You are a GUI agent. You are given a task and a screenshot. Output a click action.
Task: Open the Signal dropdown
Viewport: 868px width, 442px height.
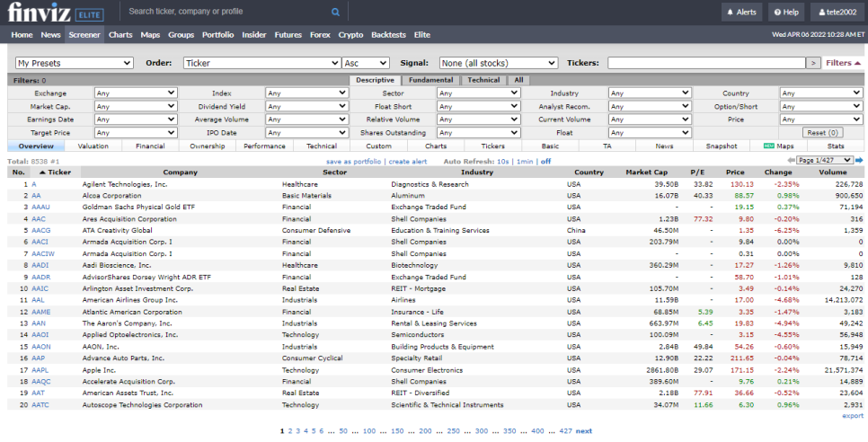(x=499, y=63)
